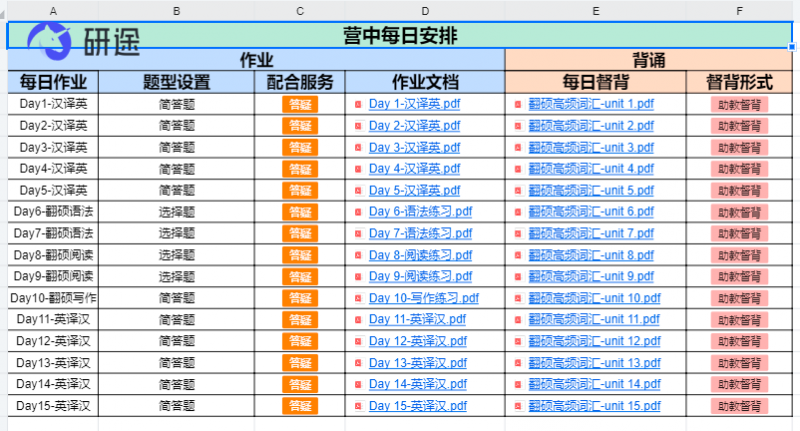Click 助教督背 tag in unit 14 row

[739, 385]
